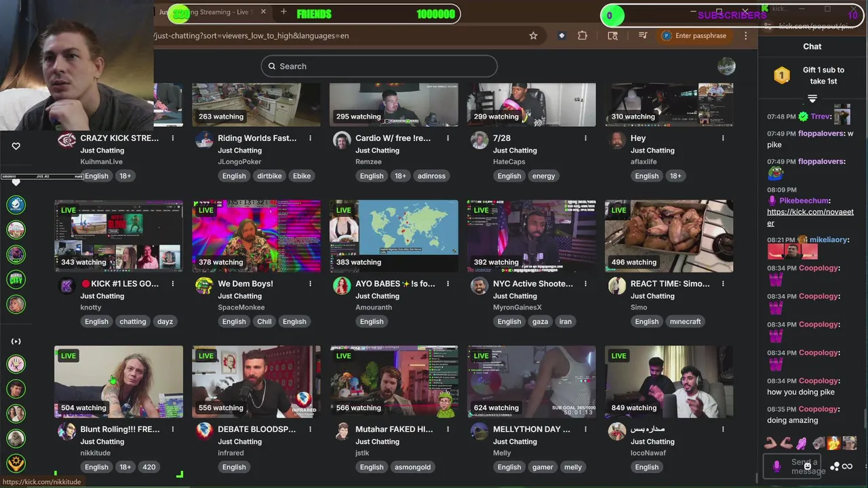
Task: Open options menu for AYO BABES stream
Action: (x=448, y=284)
